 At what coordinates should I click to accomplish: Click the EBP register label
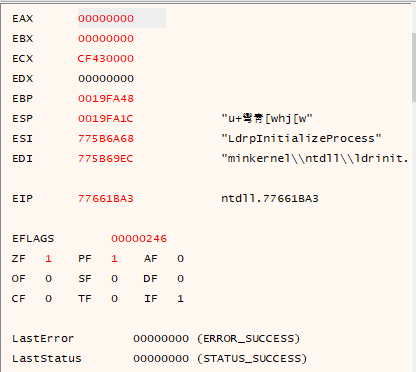23,98
